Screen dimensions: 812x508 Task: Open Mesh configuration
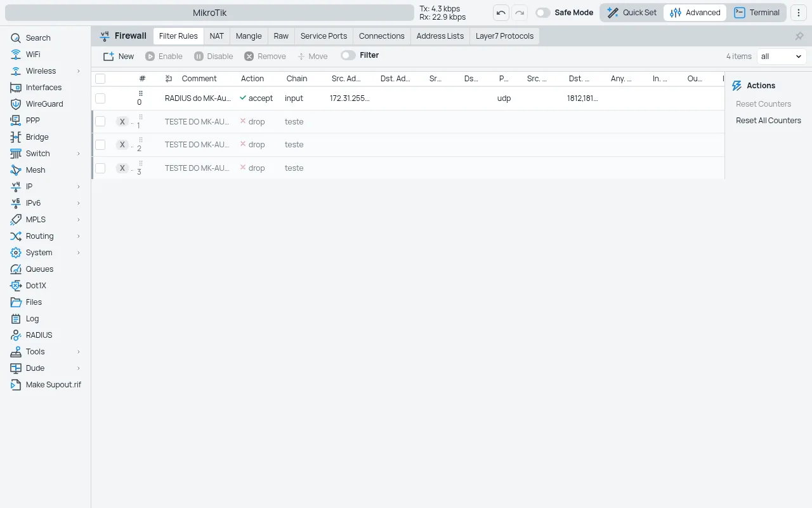pyautogui.click(x=36, y=170)
